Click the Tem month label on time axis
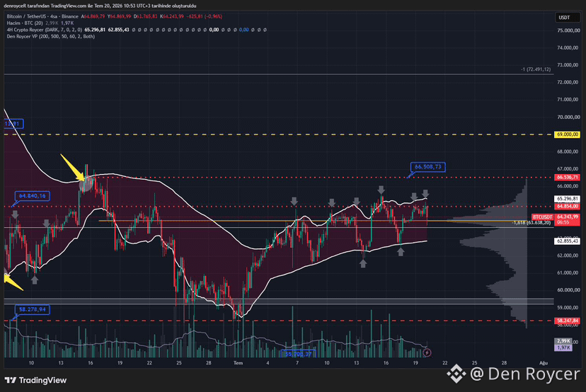586x392 pixels. pos(238,363)
